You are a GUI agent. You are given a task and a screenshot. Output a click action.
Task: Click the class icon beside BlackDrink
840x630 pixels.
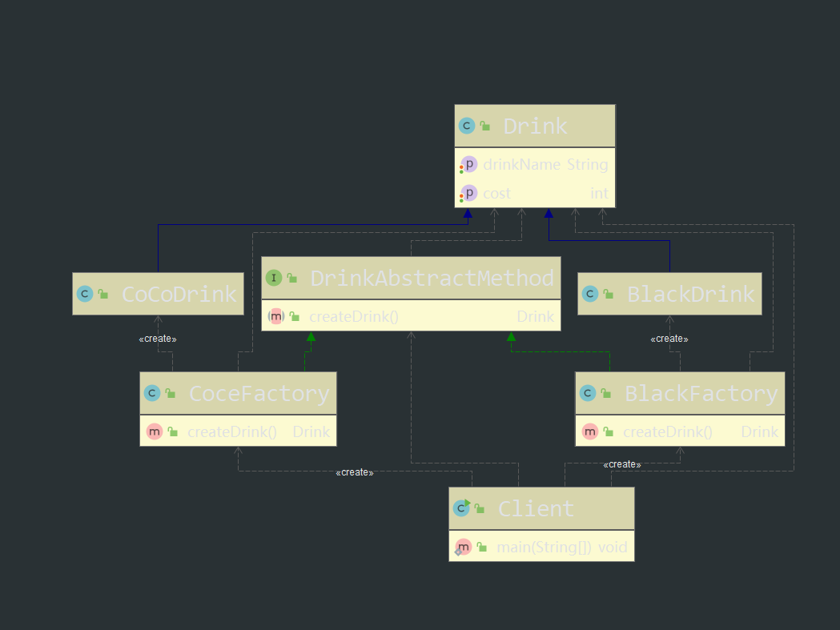590,294
